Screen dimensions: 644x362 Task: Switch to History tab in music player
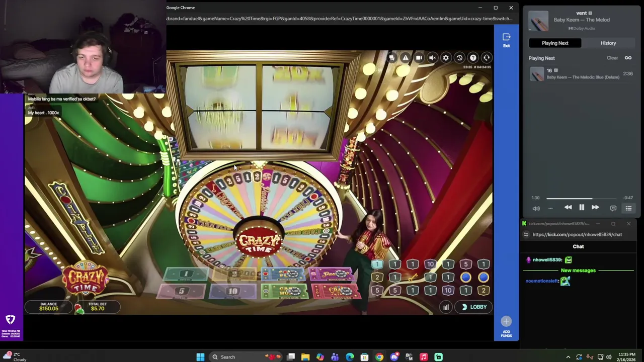tap(608, 43)
